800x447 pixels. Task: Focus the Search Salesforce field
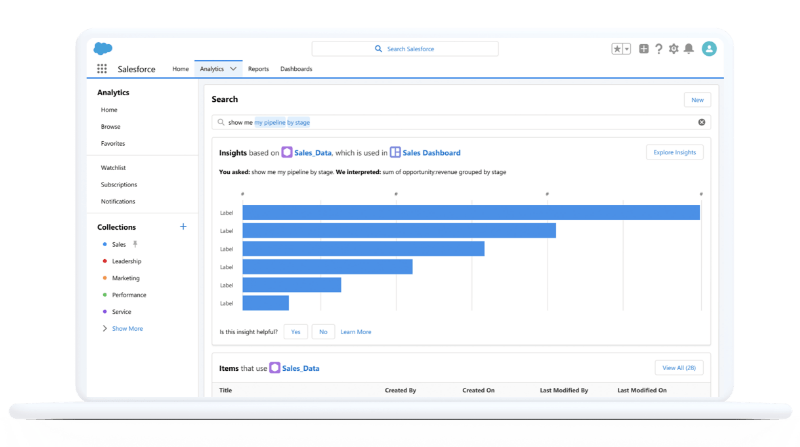pos(405,49)
